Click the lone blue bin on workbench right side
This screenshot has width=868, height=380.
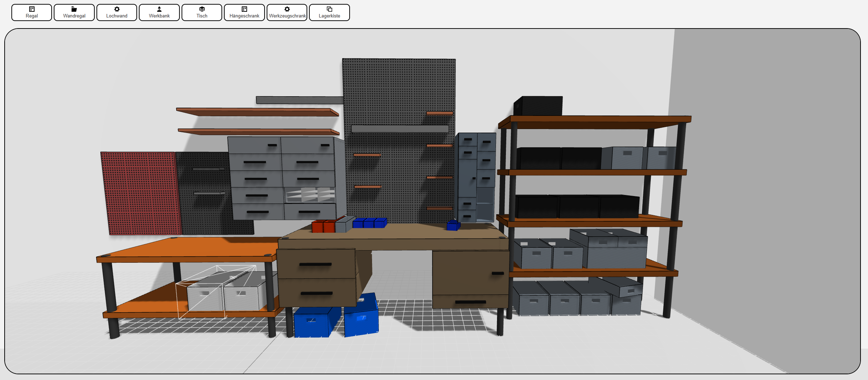coord(453,226)
